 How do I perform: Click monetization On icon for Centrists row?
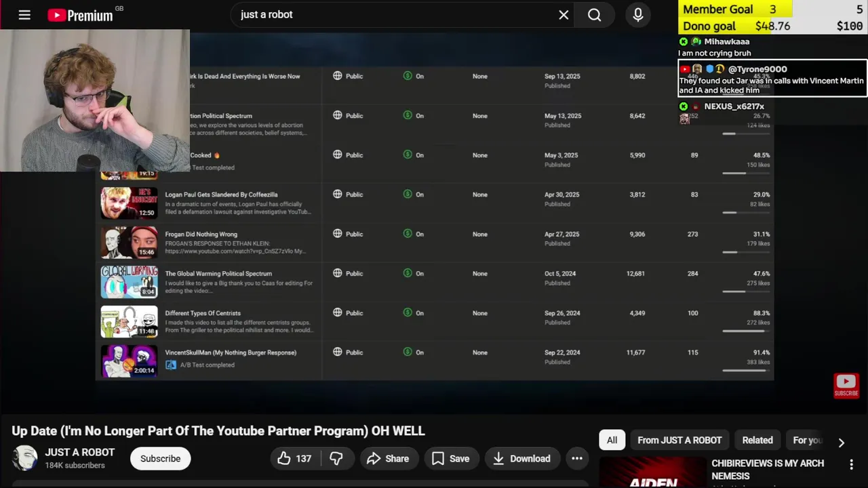pos(408,312)
